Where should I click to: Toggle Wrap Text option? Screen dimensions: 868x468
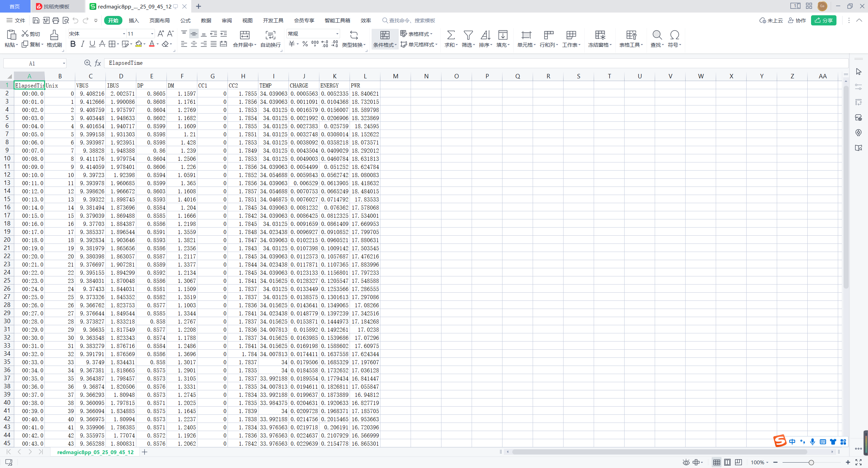click(x=270, y=35)
